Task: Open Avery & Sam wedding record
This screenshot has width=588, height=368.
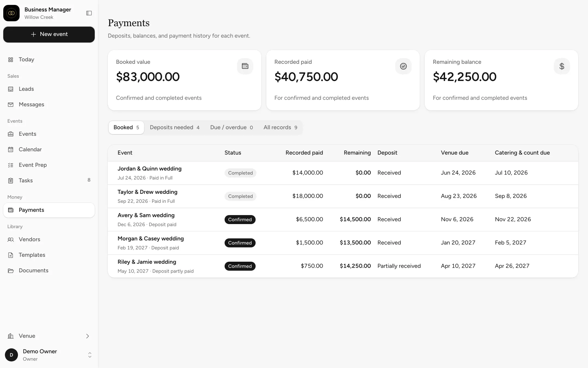Action: click(x=343, y=220)
